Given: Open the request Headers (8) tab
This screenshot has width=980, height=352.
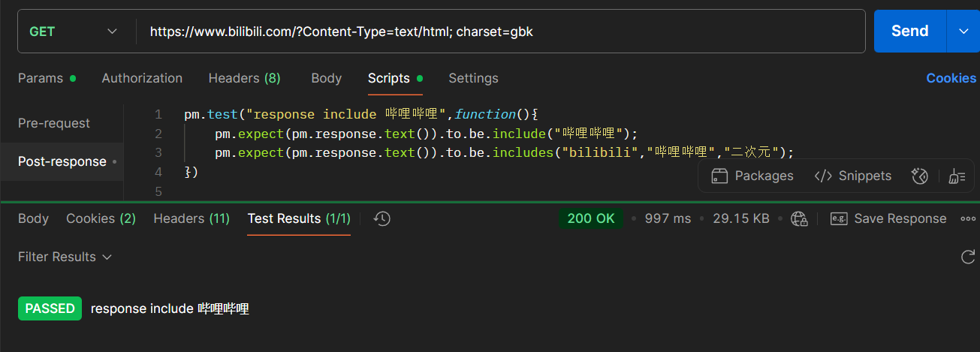Looking at the screenshot, I should pyautogui.click(x=244, y=78).
